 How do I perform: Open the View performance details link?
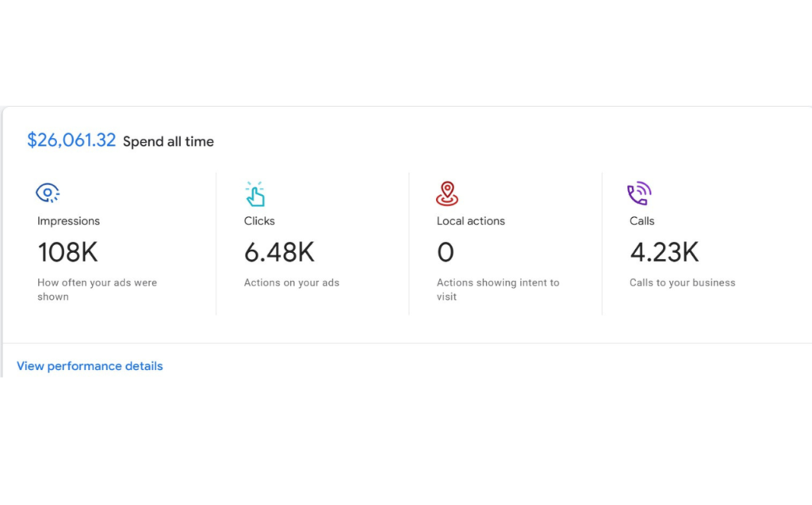coord(90,366)
